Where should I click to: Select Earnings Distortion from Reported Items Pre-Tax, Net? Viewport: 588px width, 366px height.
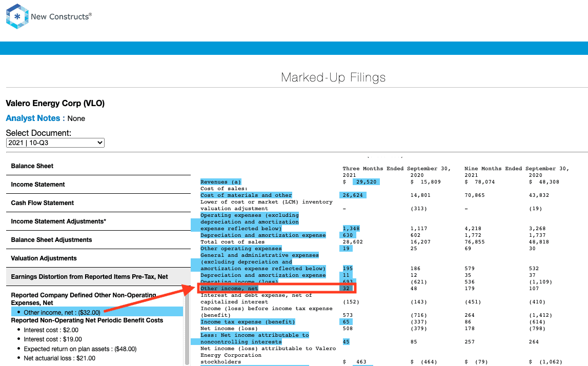[98, 277]
